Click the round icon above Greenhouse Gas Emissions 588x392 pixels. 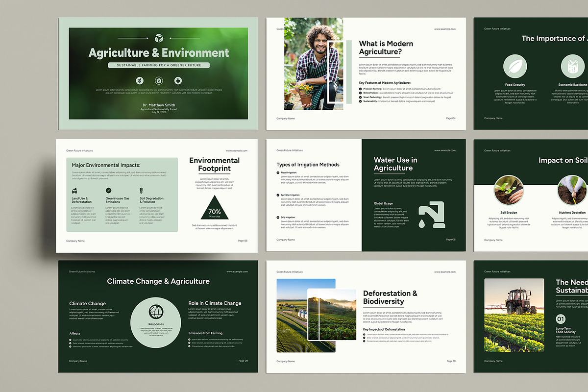tap(109, 190)
